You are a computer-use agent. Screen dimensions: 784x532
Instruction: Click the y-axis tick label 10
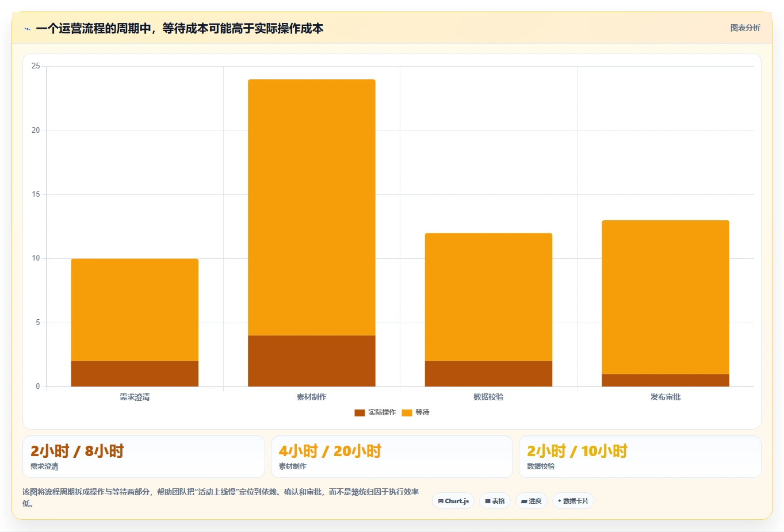pyautogui.click(x=36, y=258)
